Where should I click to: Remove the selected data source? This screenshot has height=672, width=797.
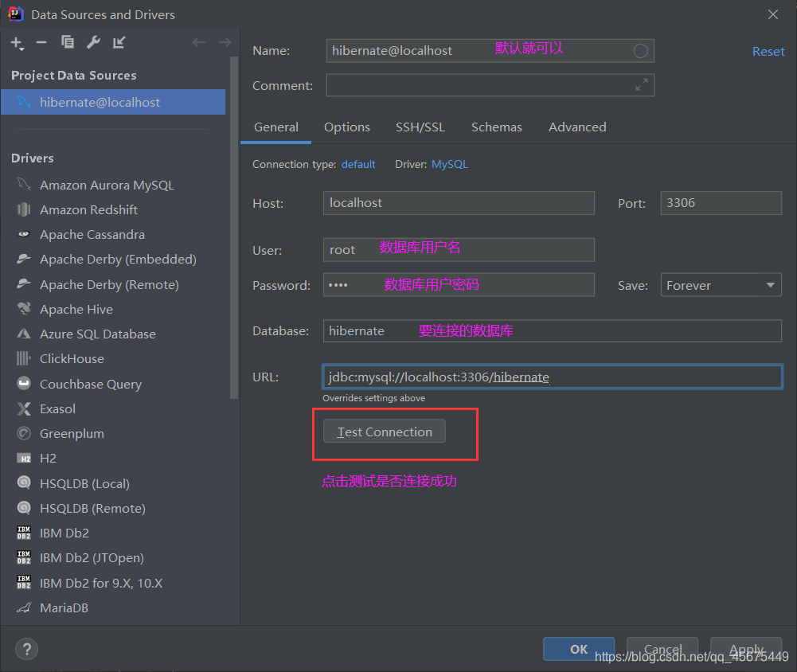pos(41,42)
